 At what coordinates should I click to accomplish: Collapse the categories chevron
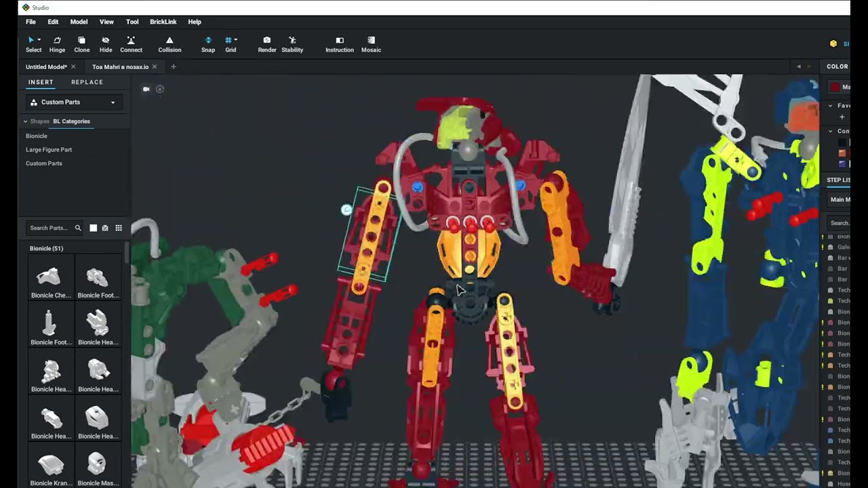(25, 121)
